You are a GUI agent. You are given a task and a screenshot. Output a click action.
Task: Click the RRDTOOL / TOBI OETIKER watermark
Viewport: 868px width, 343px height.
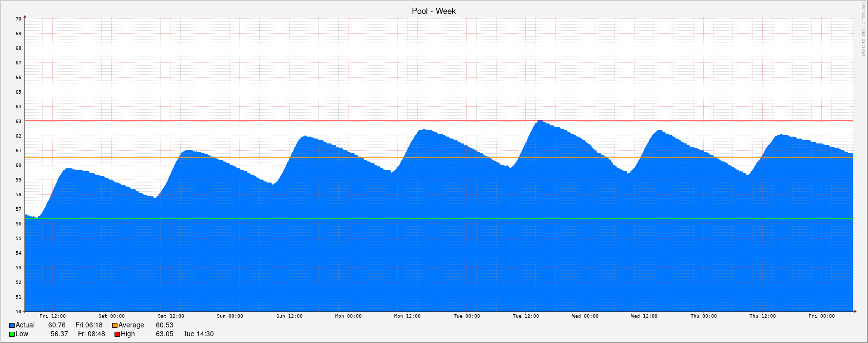(863, 29)
